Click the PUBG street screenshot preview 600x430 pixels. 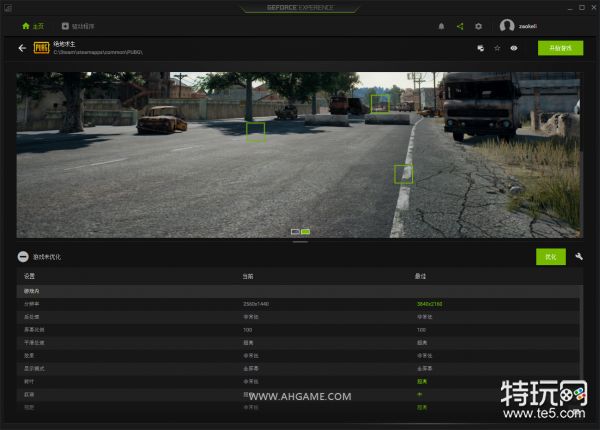300,155
